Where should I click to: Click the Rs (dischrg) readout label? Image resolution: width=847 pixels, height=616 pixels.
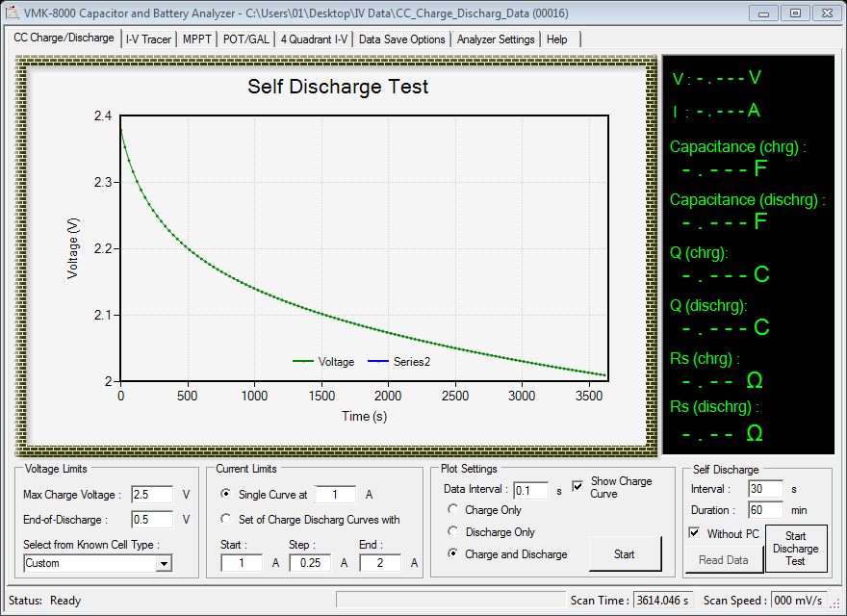(x=714, y=406)
